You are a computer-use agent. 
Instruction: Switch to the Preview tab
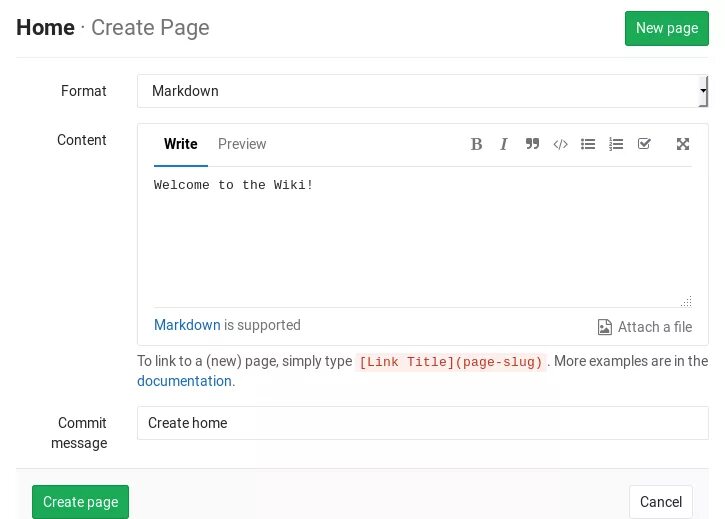point(242,144)
